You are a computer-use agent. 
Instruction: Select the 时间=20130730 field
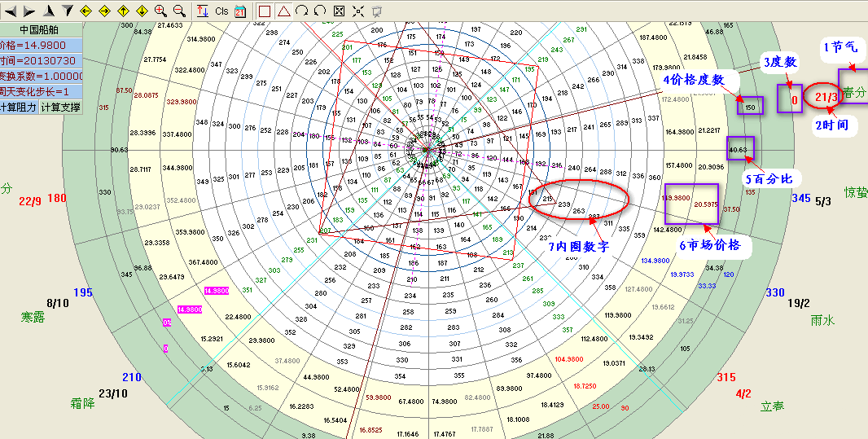(42, 60)
